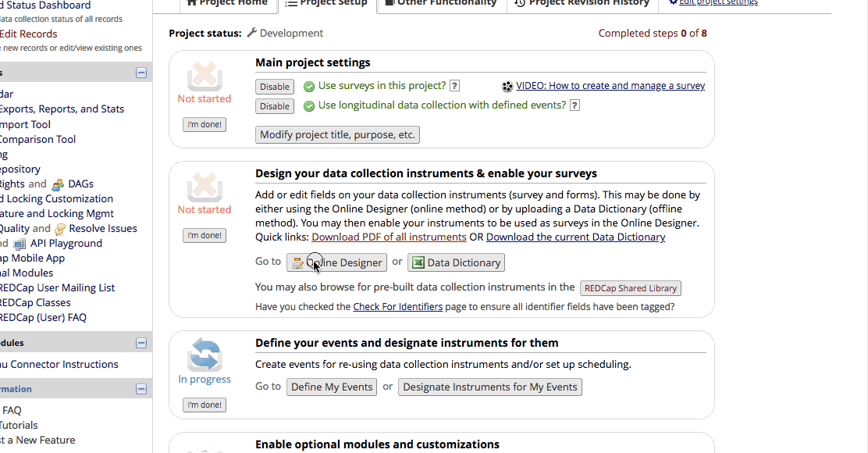Browse the REDCap Shared Library
This screenshot has width=868, height=453.
click(x=631, y=288)
